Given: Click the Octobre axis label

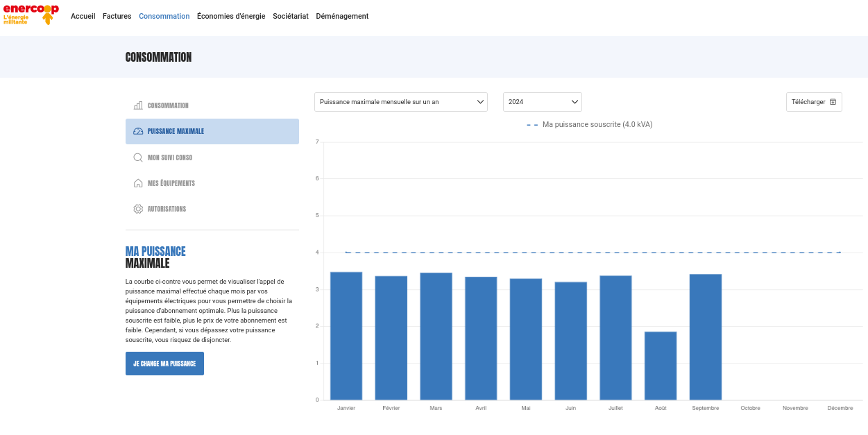Looking at the screenshot, I should click(750, 408).
